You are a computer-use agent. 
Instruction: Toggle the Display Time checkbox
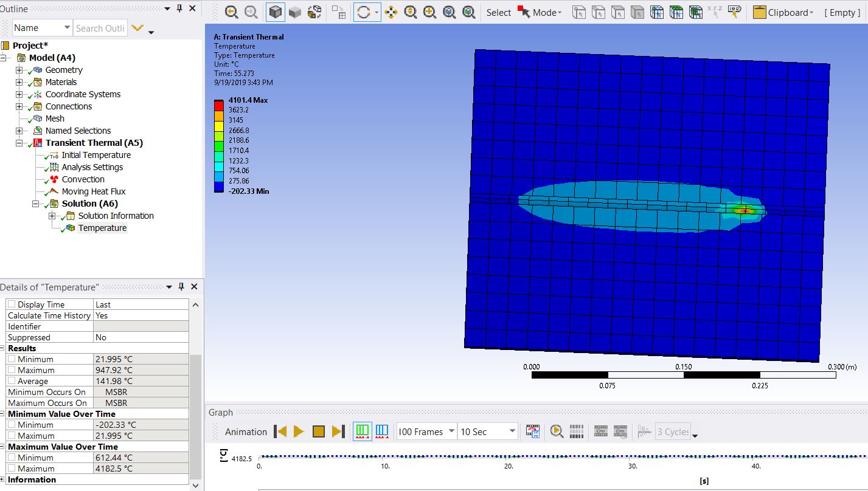pos(12,304)
